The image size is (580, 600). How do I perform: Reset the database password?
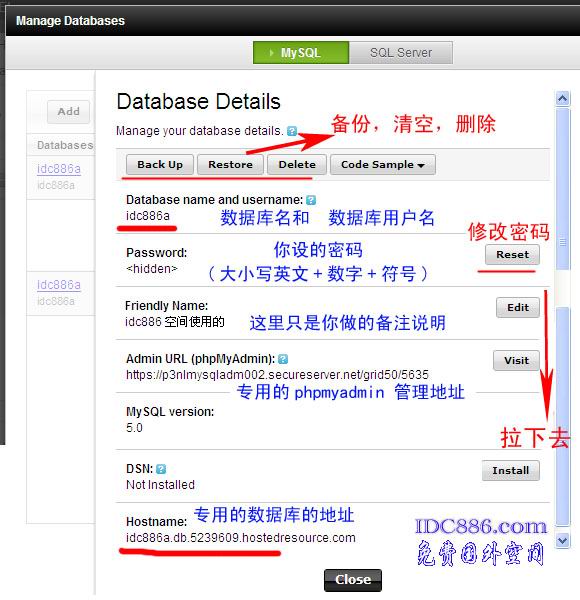pos(512,254)
